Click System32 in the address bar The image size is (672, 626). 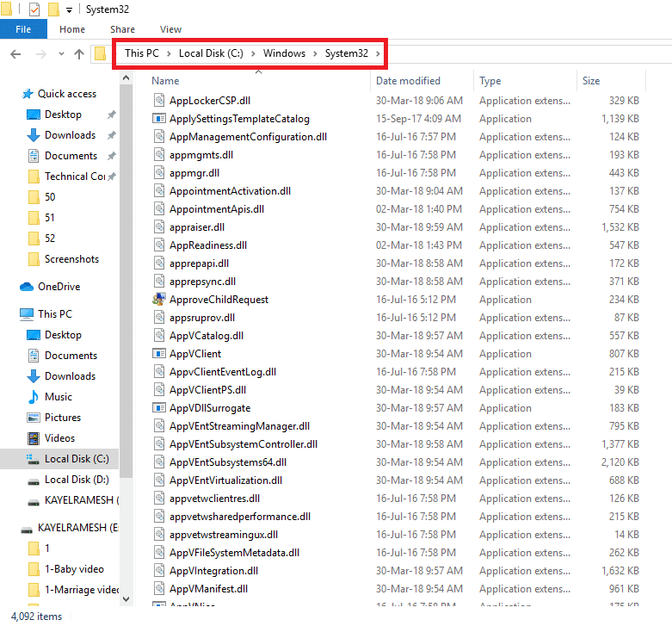(346, 53)
